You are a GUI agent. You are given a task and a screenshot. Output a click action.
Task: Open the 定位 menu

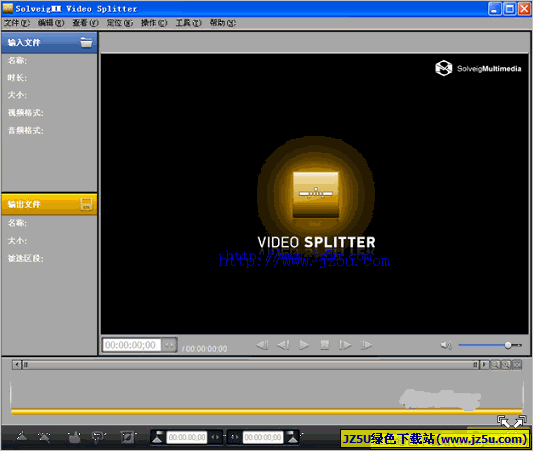click(x=120, y=23)
